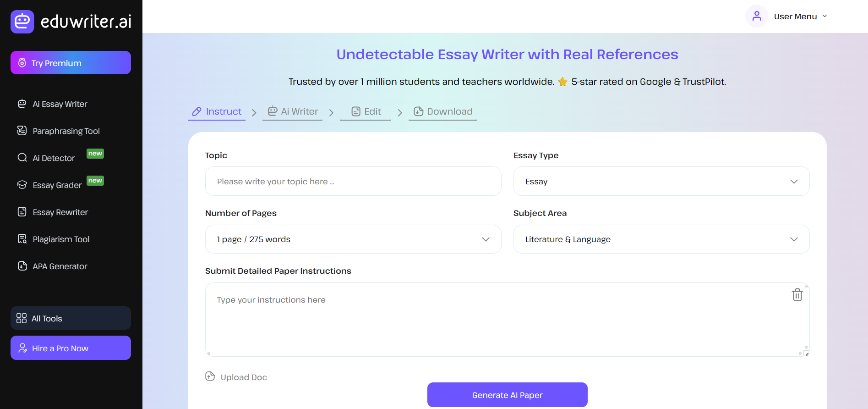Screen dimensions: 868x409
Task: Go to the Edit step tab
Action: click(x=366, y=111)
